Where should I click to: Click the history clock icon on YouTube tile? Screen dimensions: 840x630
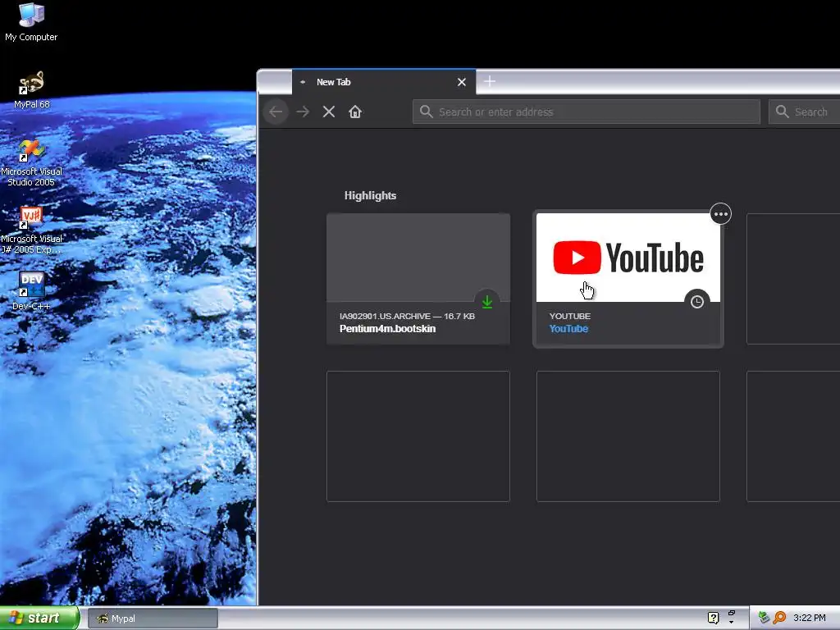[x=696, y=302]
